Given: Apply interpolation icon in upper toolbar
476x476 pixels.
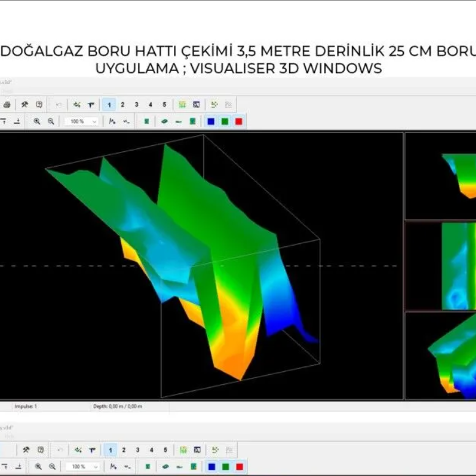Looking at the screenshot, I should tap(77, 105).
